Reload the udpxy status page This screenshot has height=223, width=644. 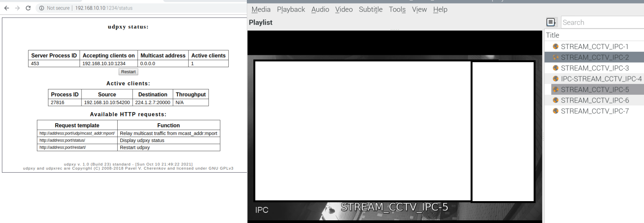pos(28,8)
